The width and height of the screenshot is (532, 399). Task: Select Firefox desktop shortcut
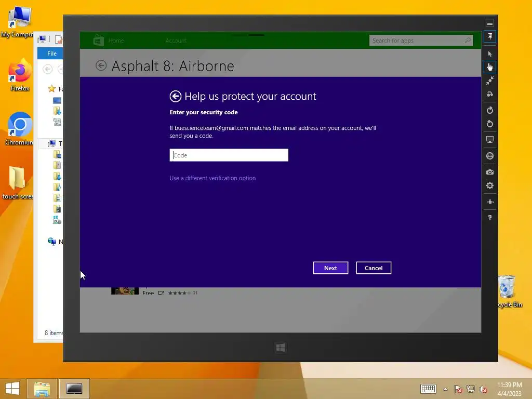(x=20, y=75)
